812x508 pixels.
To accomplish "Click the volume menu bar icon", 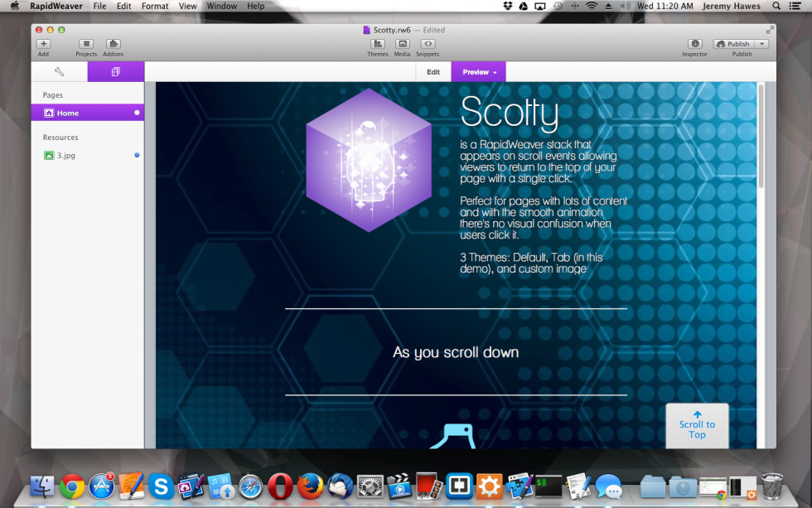I will coord(625,6).
